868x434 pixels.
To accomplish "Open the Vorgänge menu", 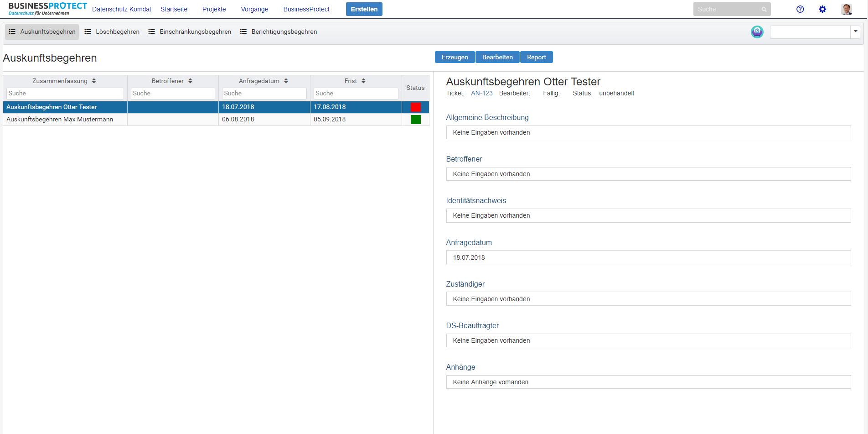I will point(254,9).
